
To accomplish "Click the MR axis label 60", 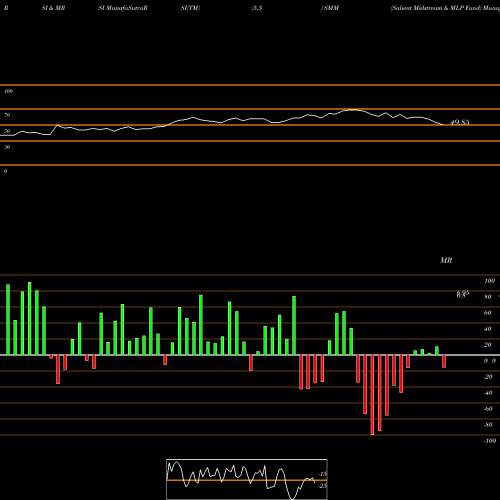I will (x=488, y=313).
